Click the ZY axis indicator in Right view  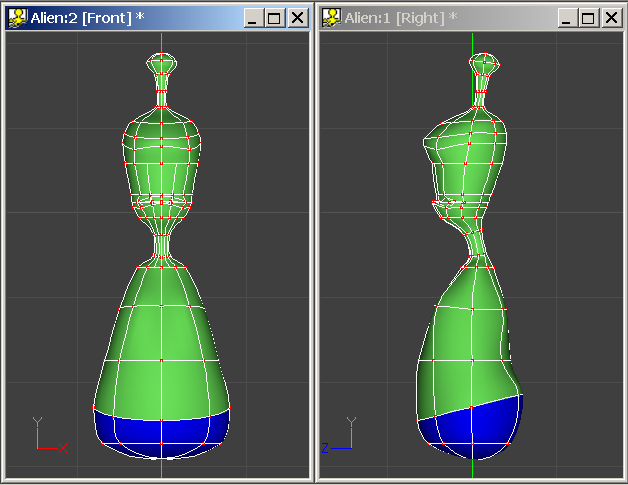[339, 435]
